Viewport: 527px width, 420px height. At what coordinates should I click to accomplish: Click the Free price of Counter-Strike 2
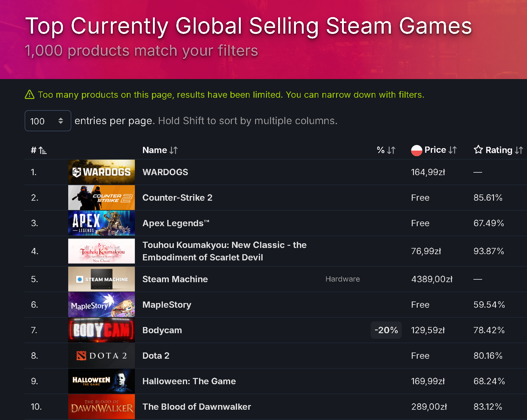pyautogui.click(x=420, y=198)
